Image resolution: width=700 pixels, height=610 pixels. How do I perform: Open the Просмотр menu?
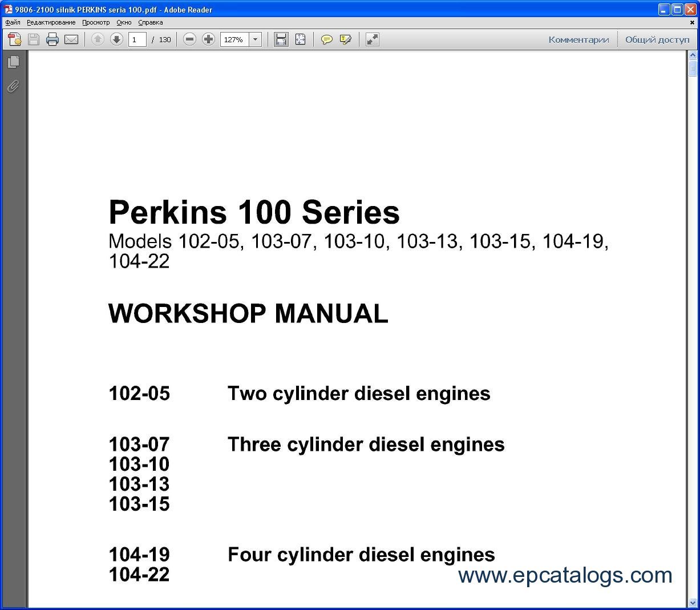(x=96, y=23)
